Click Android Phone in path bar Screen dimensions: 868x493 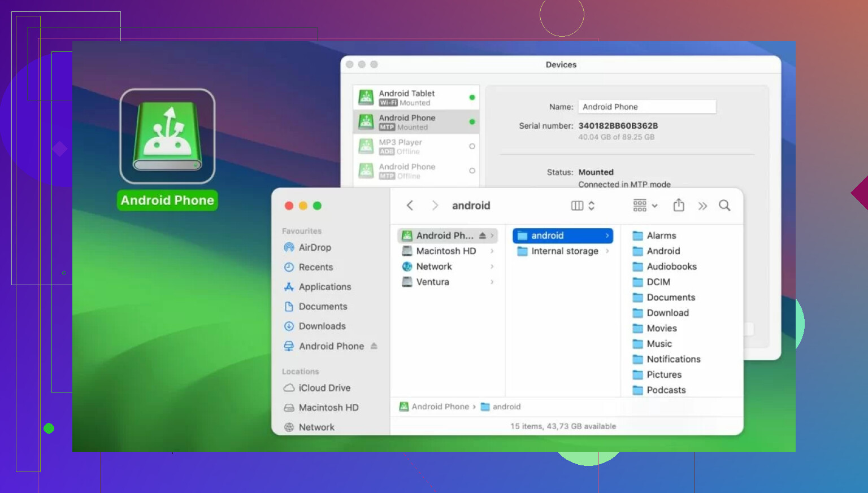(x=434, y=407)
